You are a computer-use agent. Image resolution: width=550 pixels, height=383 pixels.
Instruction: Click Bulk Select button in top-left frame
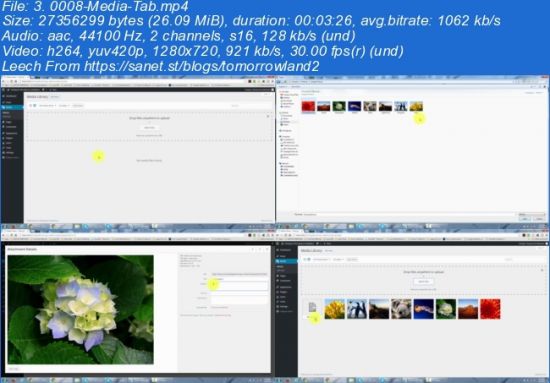(x=78, y=106)
